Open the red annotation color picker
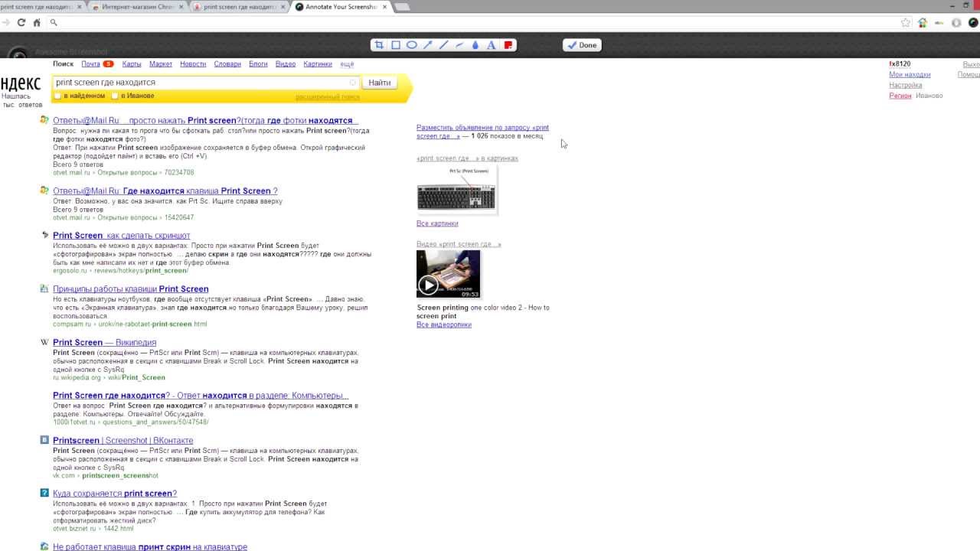 (x=508, y=45)
